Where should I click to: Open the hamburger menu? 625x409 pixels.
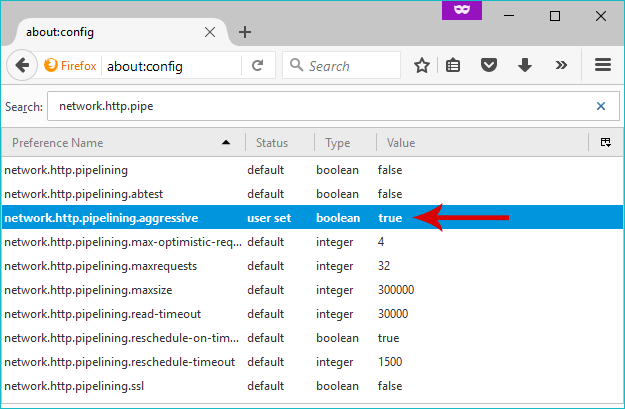[603, 65]
